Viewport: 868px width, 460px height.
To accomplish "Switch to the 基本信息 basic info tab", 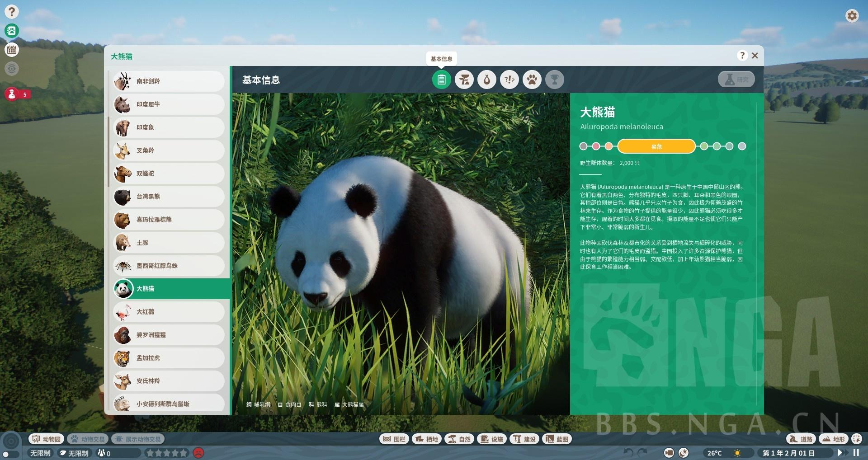I will (x=441, y=80).
